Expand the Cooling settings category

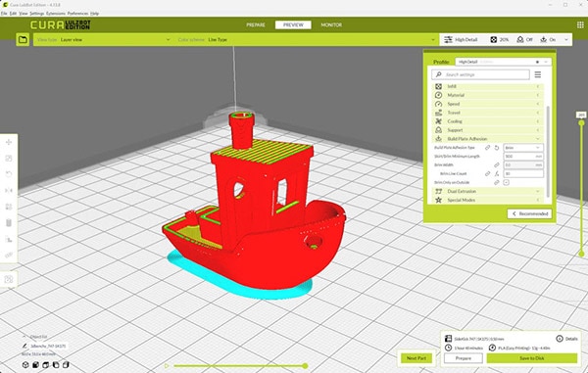487,121
